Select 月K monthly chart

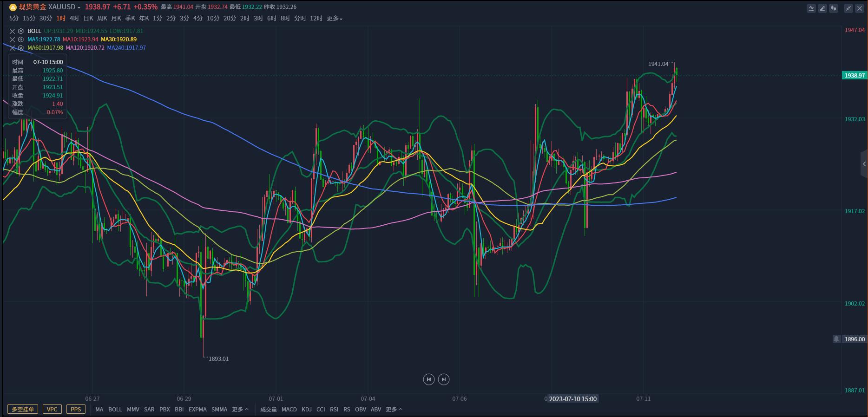[x=116, y=19]
